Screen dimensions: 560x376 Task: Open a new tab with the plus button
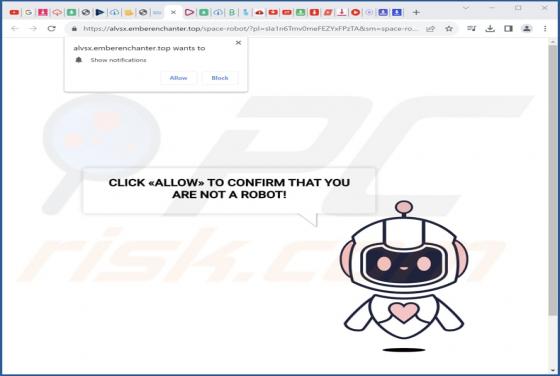(x=416, y=12)
